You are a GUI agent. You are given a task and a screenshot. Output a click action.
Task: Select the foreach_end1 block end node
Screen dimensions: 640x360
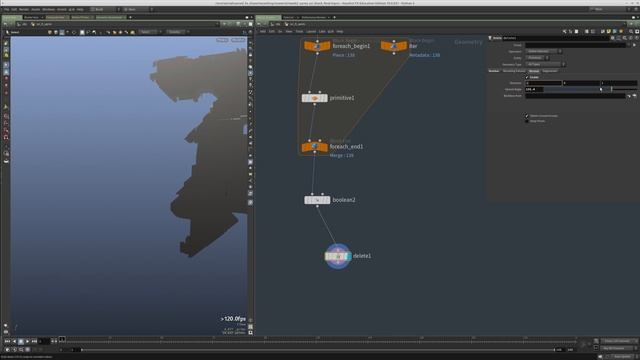(x=314, y=147)
